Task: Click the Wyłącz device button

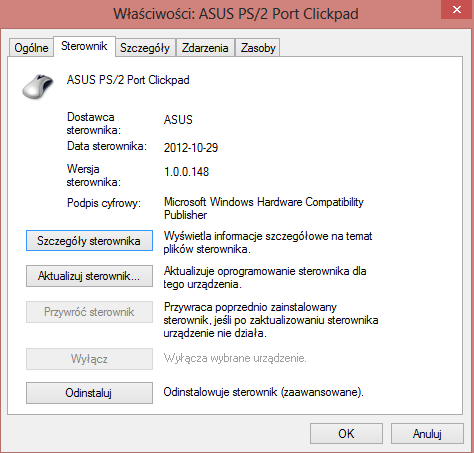Action: pos(89,359)
